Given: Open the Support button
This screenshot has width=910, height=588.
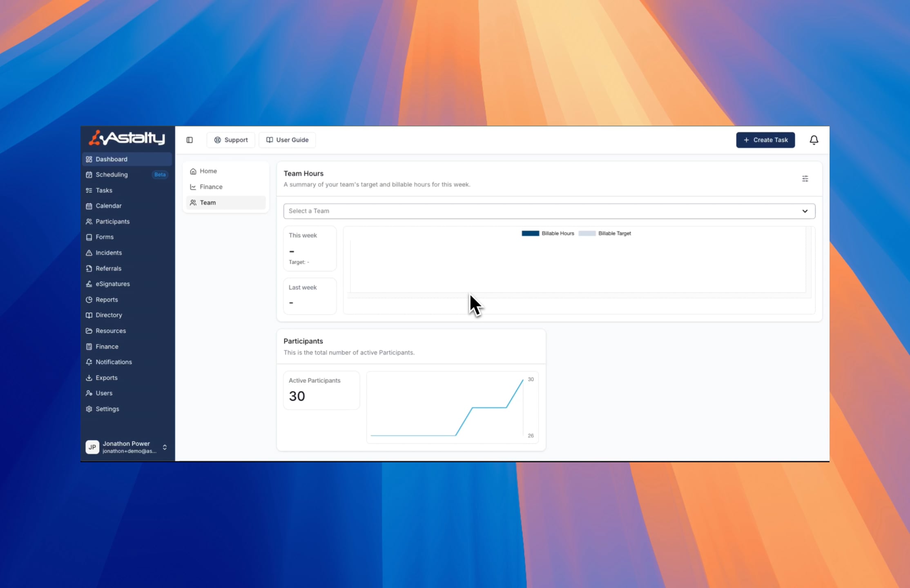Looking at the screenshot, I should [x=231, y=140].
